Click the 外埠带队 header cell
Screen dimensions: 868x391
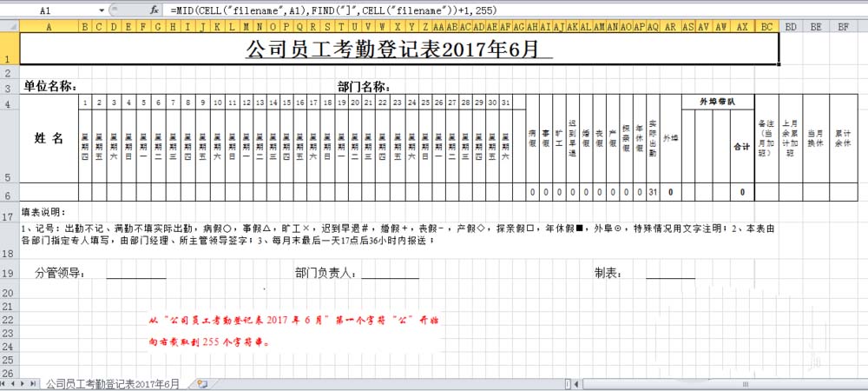pos(718,102)
